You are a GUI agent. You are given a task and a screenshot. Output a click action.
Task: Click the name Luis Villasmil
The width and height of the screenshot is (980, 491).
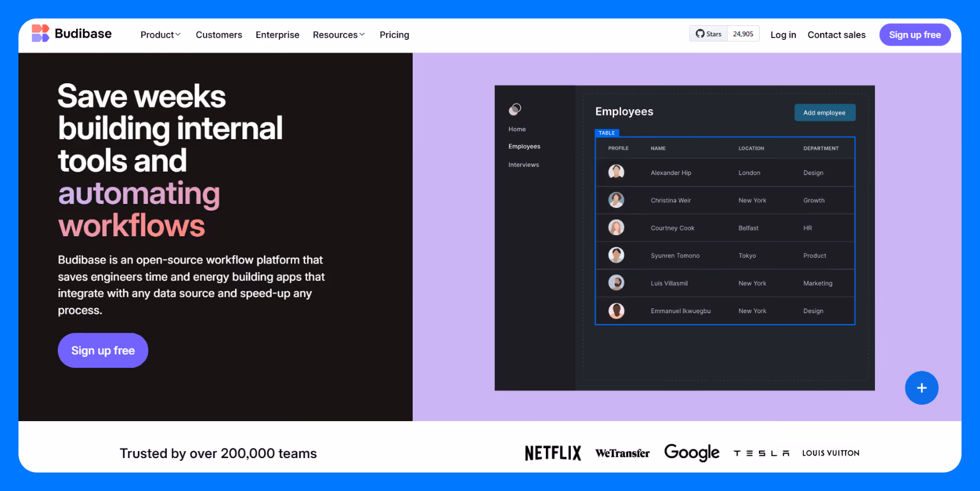[669, 284]
